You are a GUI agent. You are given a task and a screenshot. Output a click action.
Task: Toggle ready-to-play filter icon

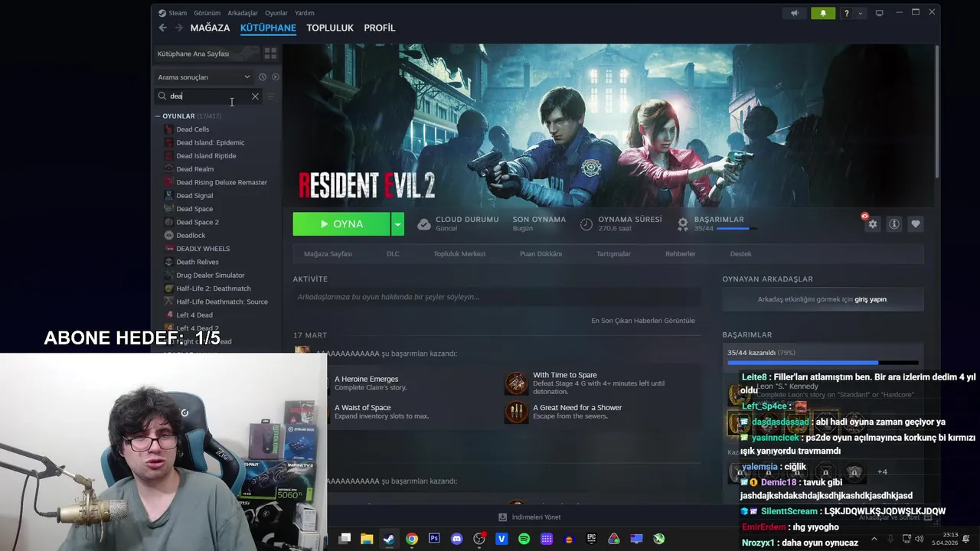coord(276,77)
